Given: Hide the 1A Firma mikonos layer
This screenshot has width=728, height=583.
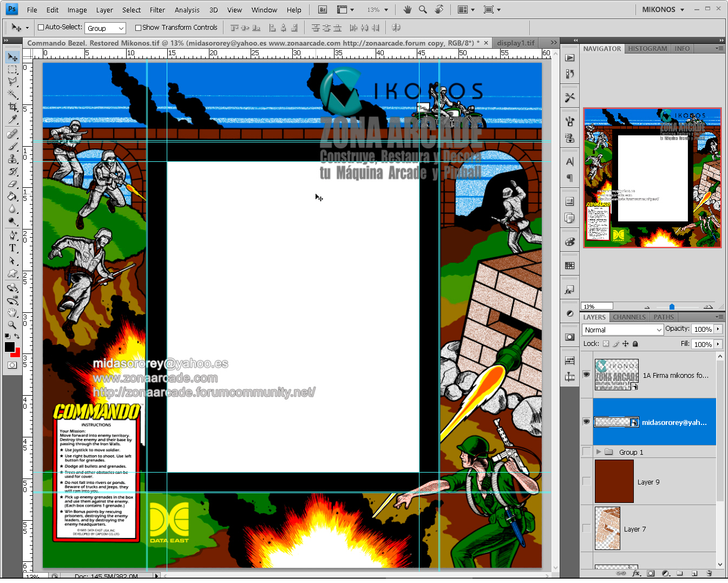Looking at the screenshot, I should (586, 375).
